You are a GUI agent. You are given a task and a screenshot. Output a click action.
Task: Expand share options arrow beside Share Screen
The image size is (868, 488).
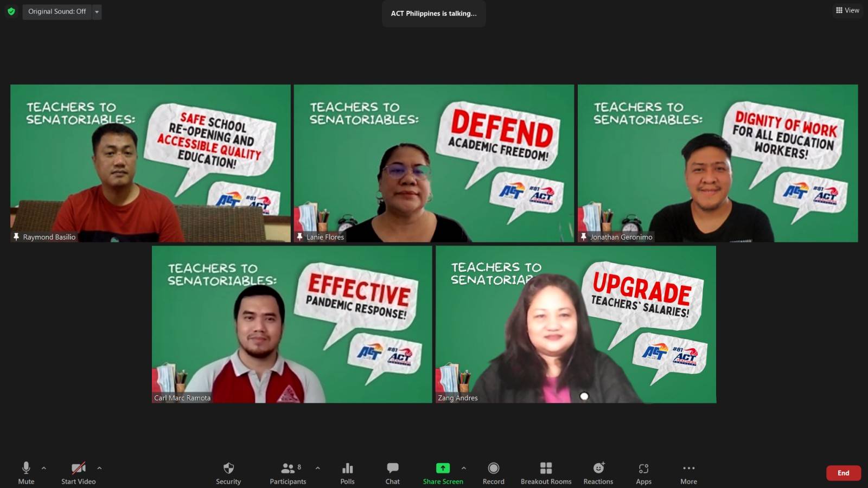[464, 468]
